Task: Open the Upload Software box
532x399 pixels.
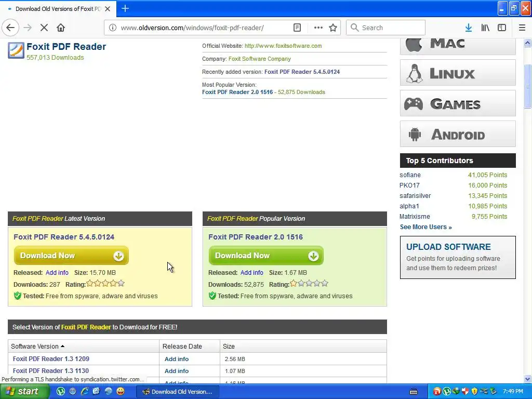Action: tap(458, 257)
